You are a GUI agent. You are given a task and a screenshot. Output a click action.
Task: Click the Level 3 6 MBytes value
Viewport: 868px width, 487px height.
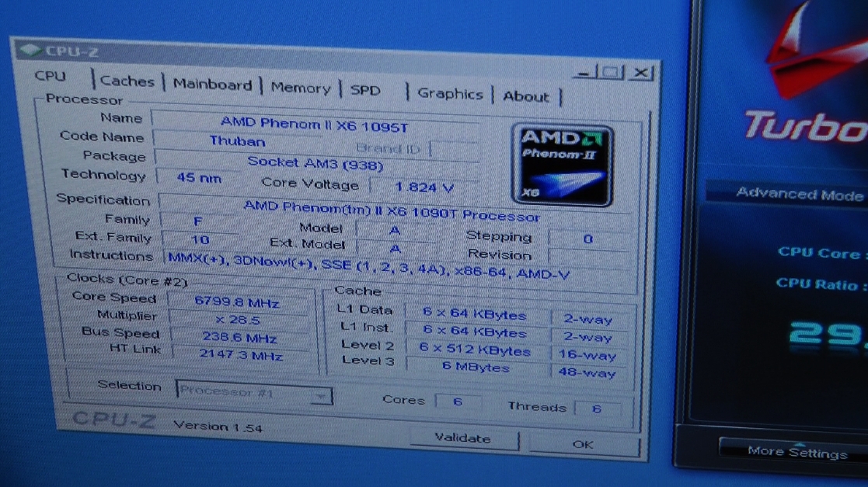[x=476, y=367]
